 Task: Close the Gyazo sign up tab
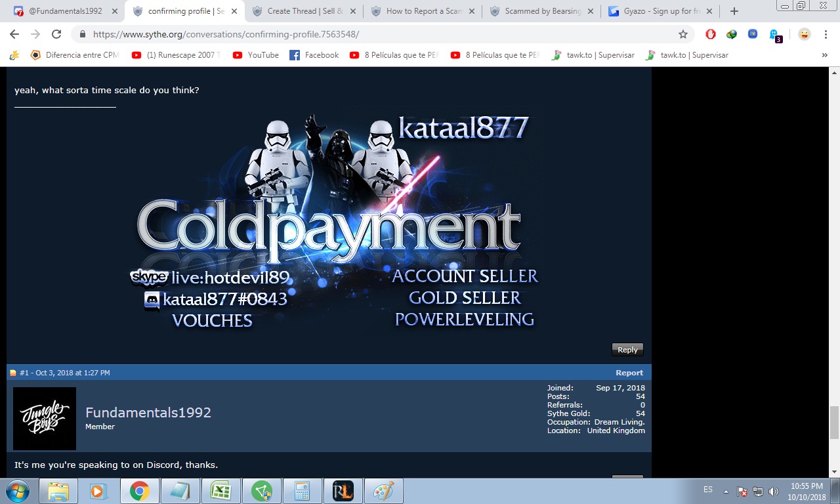coord(709,11)
